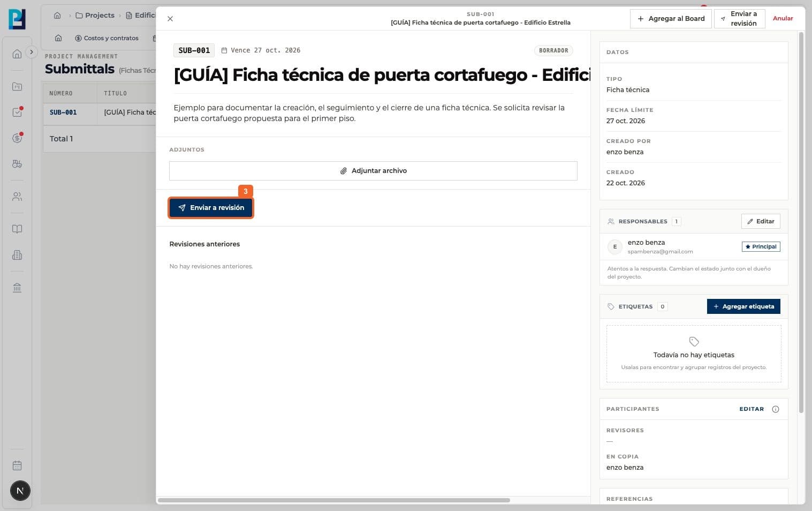812x511 pixels.
Task: Click the 'Revisiones anteriores' heading
Action: tap(204, 244)
